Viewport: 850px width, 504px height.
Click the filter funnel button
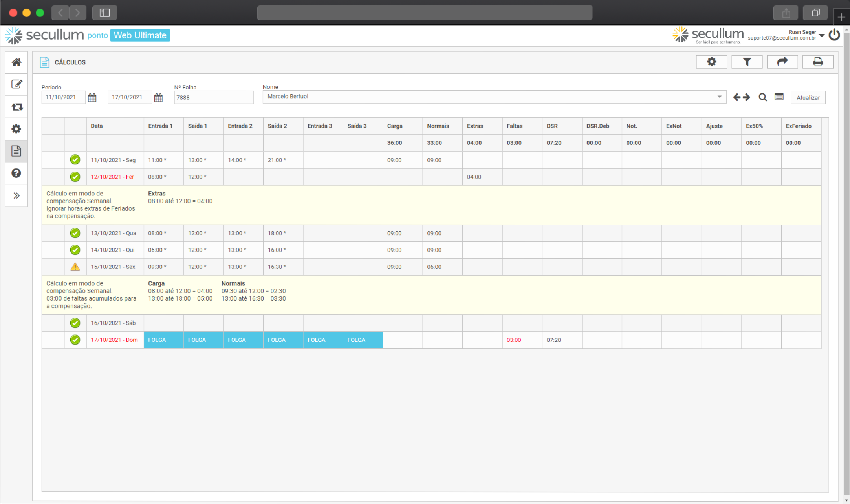tap(747, 62)
